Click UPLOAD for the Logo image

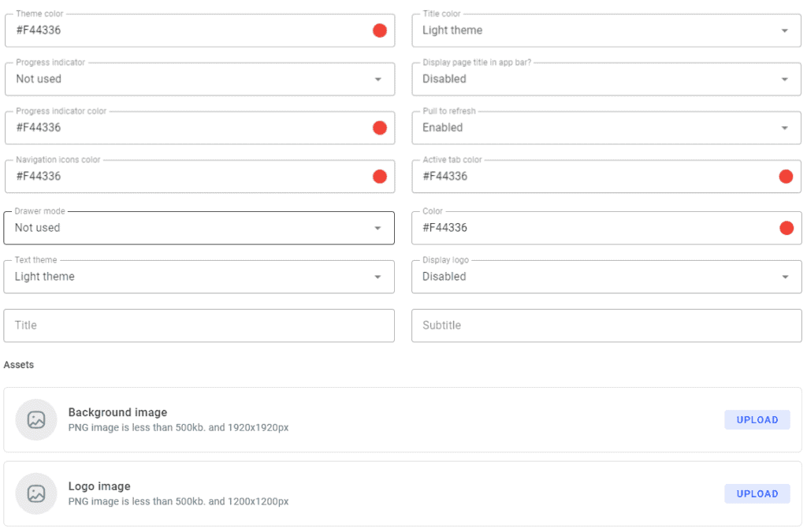tap(757, 493)
